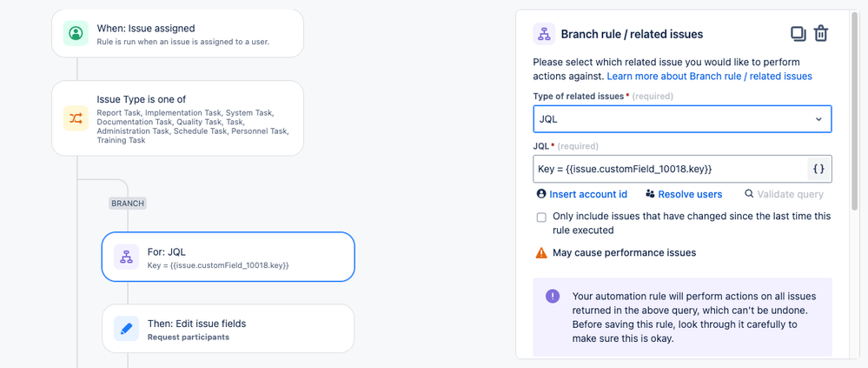Screen dimensions: 868x368
Task: Click the Issue assigned trigger person icon
Action: pyautogui.click(x=76, y=34)
